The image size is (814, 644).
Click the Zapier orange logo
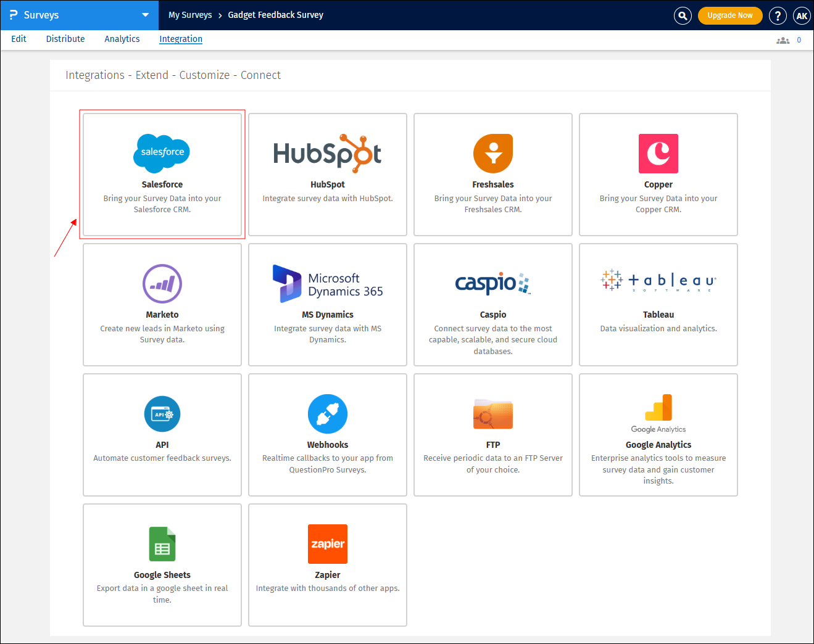pyautogui.click(x=327, y=544)
